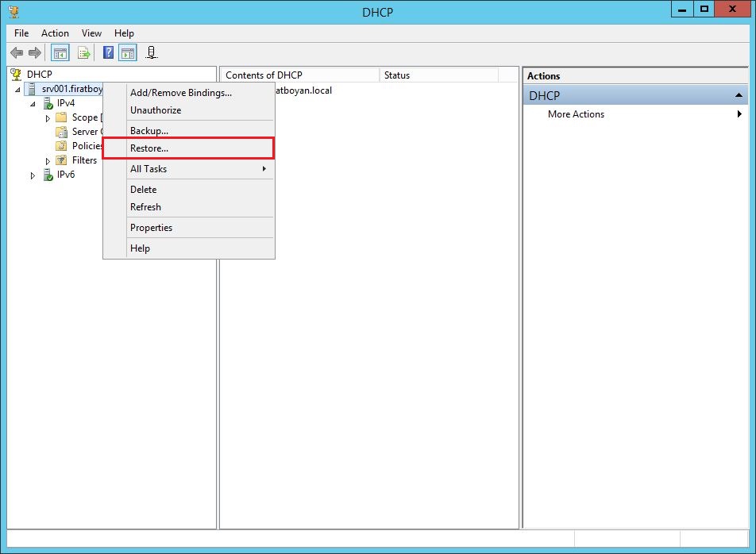Expand the Scope tree node

pyautogui.click(x=48, y=118)
